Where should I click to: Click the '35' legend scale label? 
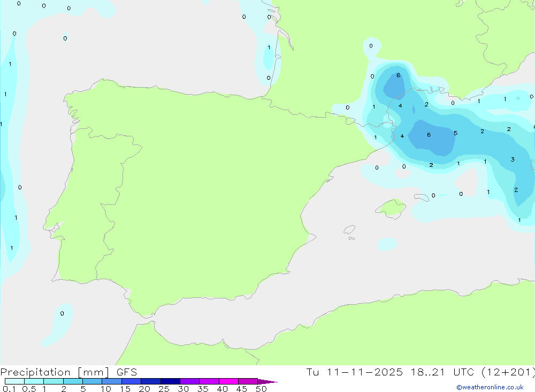pyautogui.click(x=203, y=389)
